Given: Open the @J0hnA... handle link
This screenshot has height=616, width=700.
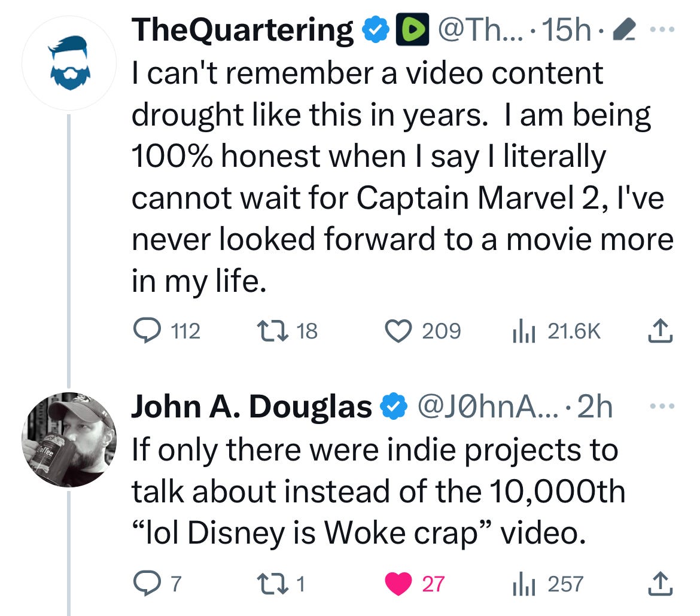Looking at the screenshot, I should click(488, 407).
